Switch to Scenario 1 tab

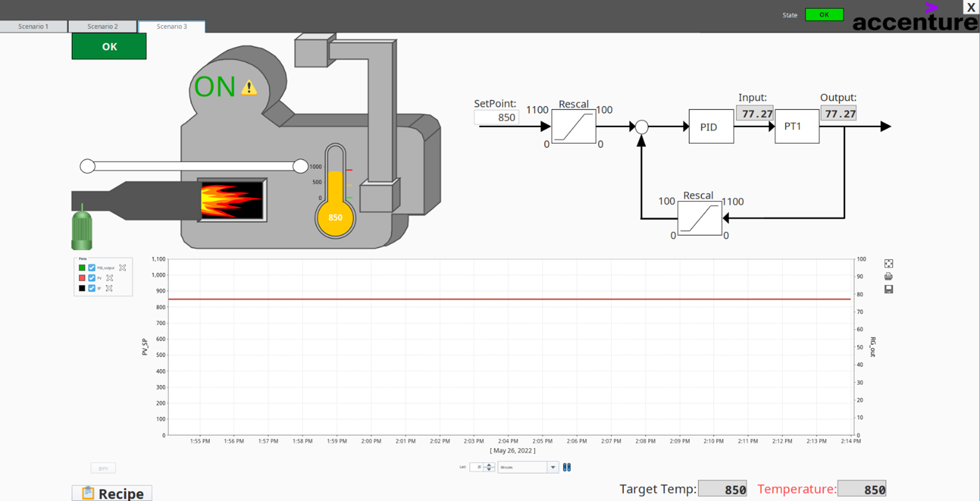[x=33, y=27]
